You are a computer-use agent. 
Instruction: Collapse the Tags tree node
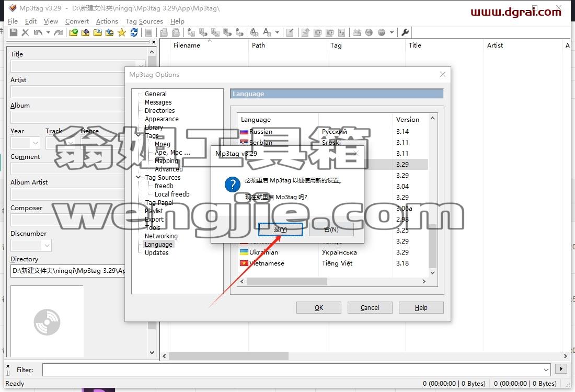coord(138,135)
